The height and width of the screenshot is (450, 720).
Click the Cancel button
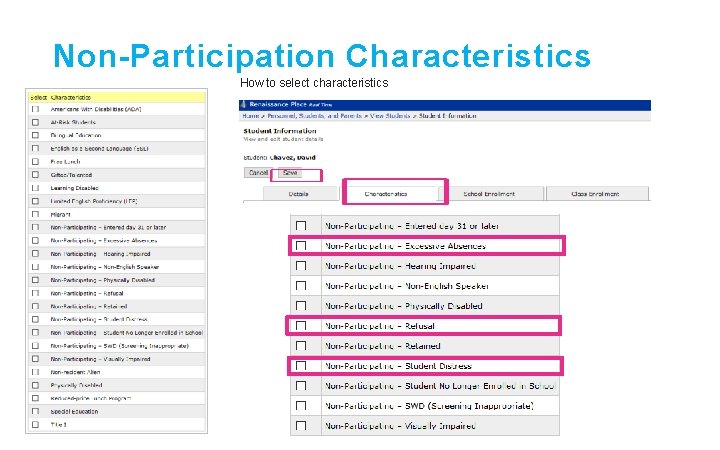click(258, 173)
